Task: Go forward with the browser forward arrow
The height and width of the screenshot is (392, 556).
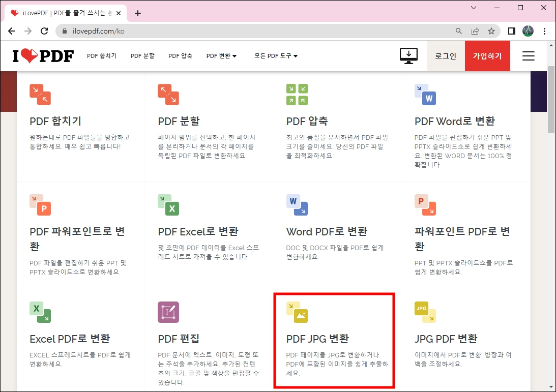Action: click(28, 31)
